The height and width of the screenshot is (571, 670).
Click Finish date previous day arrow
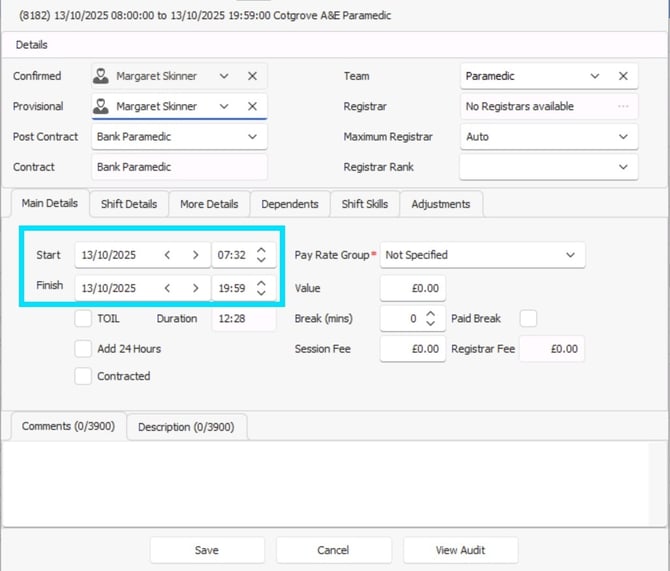point(168,288)
